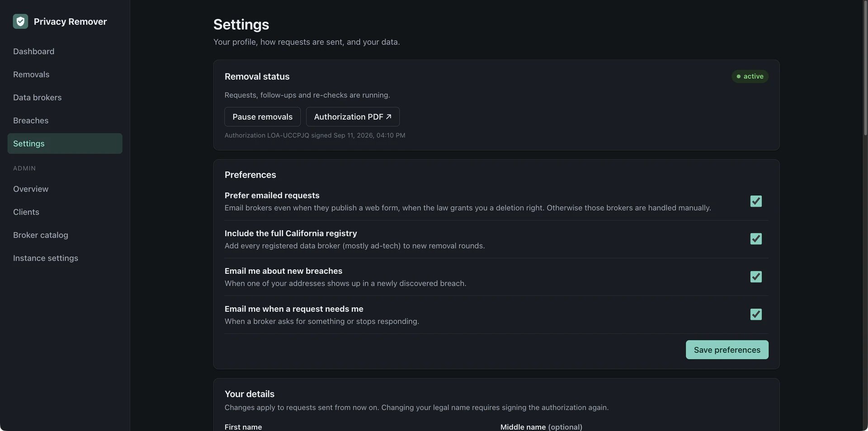Disable Email me about new breaches
Image resolution: width=868 pixels, height=431 pixels.
pos(756,277)
